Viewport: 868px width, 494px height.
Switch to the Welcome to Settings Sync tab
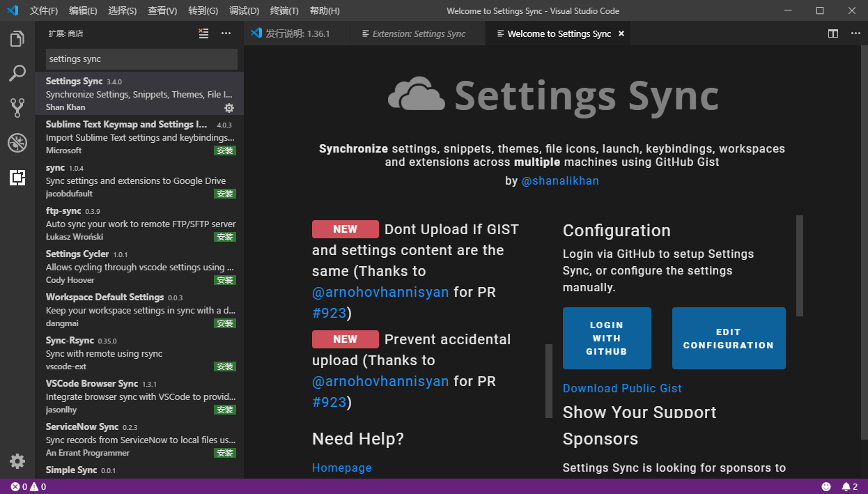tap(557, 33)
